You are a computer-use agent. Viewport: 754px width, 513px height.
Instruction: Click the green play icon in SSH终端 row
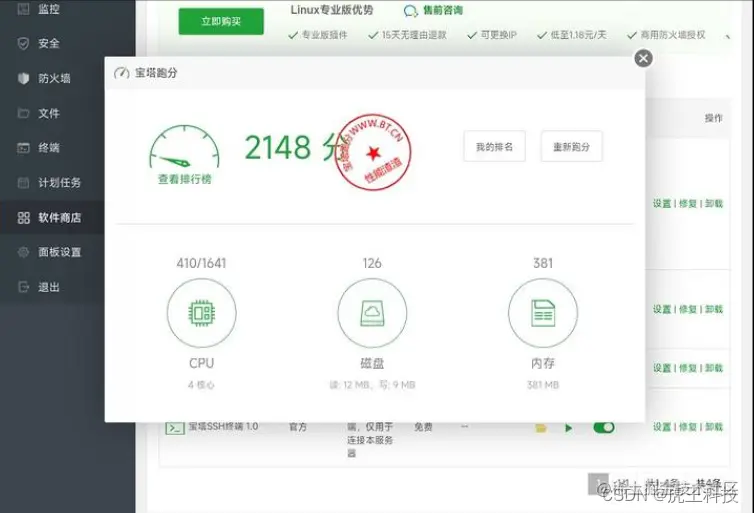point(568,428)
